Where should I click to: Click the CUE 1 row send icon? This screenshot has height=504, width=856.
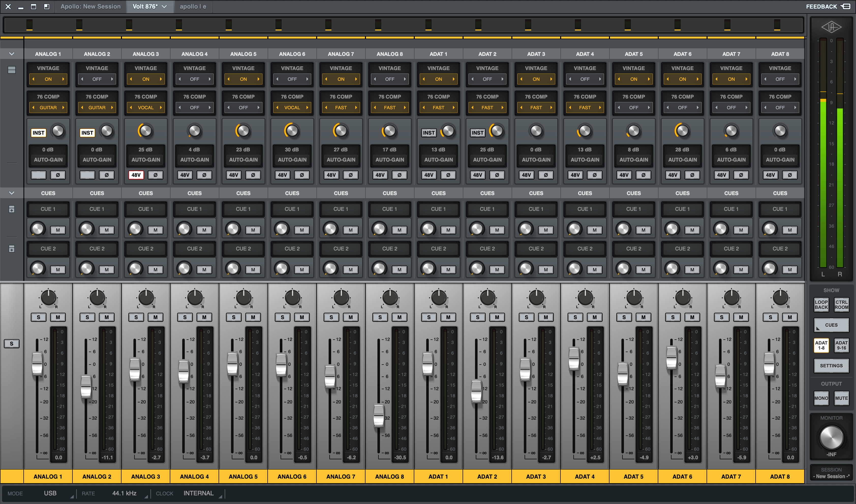click(x=11, y=209)
